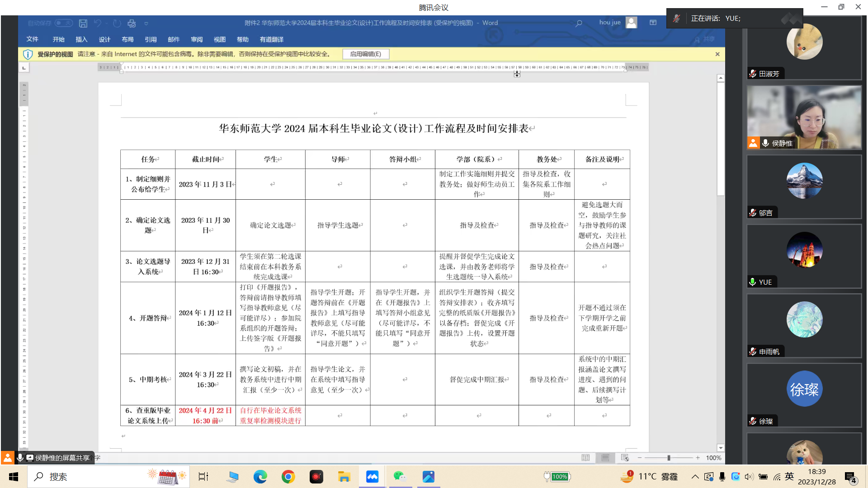Launch Google Chrome from the taskbar
868x488 pixels.
288,476
